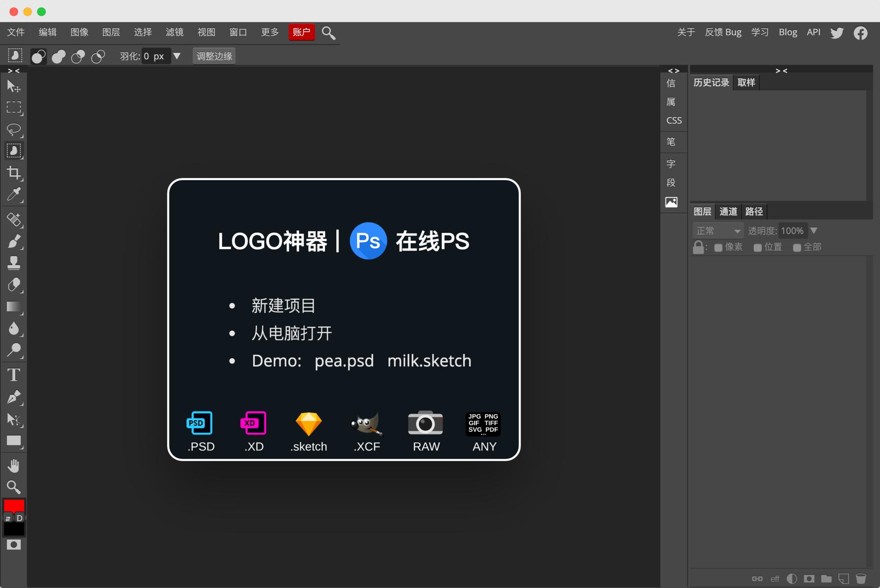Select the Clone Stamp tool
Image resolution: width=880 pixels, height=588 pixels.
(x=13, y=262)
